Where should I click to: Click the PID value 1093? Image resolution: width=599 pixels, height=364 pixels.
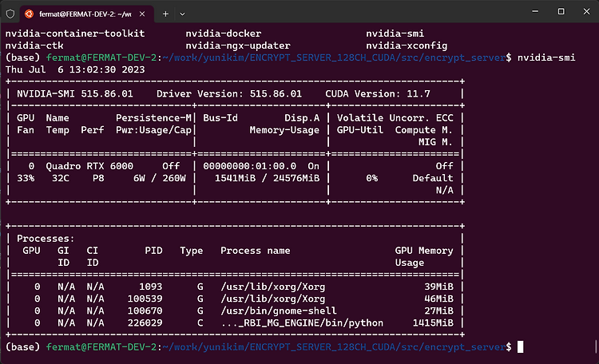coord(150,287)
